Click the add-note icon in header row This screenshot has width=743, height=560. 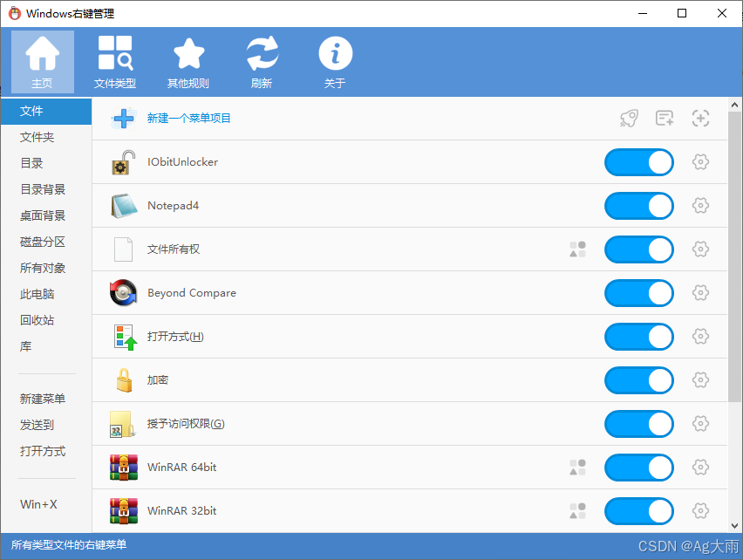(665, 118)
